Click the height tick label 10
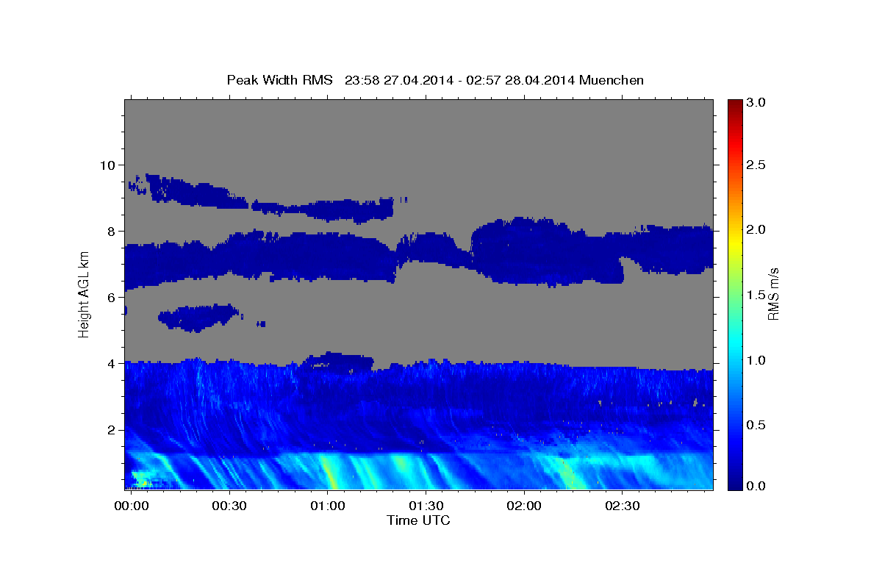 coord(110,165)
